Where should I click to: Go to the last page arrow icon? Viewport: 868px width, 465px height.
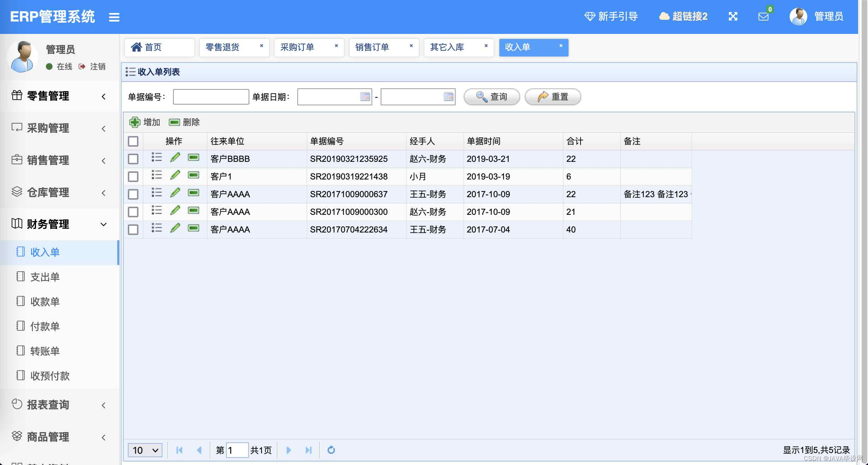coord(308,450)
